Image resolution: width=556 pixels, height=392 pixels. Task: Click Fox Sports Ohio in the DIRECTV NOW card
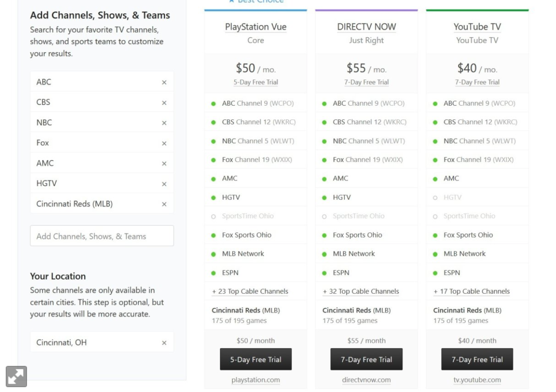(357, 235)
